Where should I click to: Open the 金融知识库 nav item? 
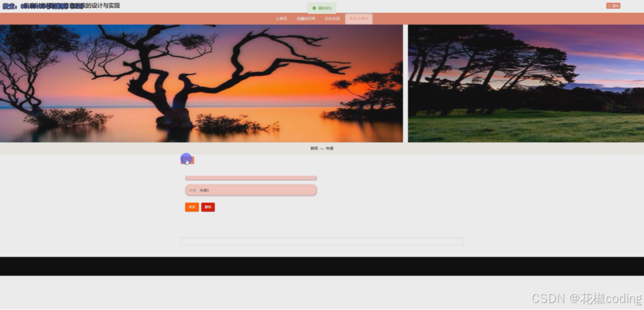coord(306,19)
